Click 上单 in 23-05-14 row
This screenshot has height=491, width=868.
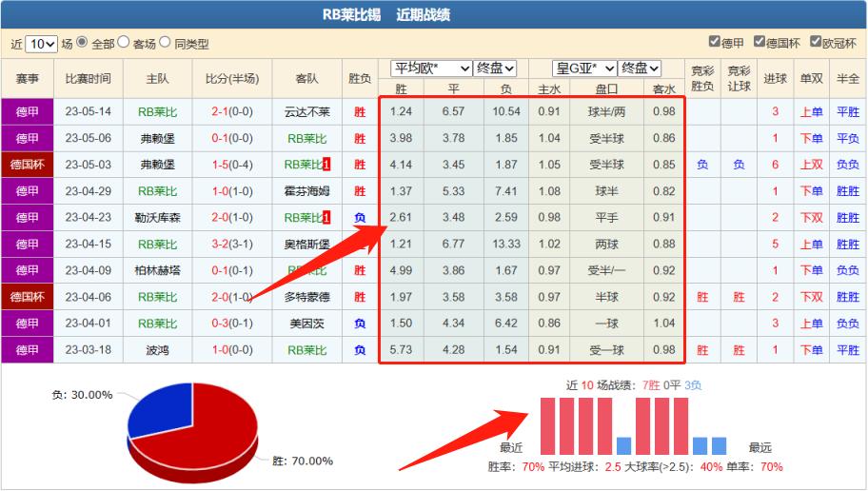811,112
